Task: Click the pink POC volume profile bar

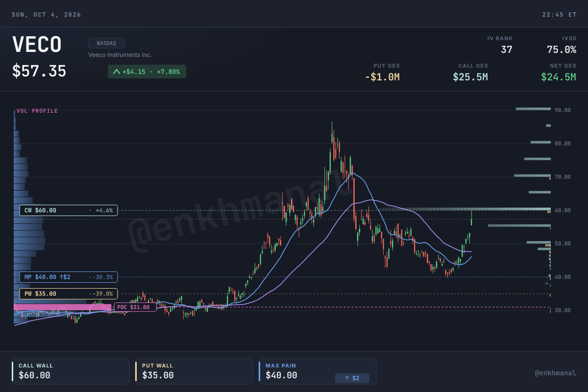Action: (62, 307)
